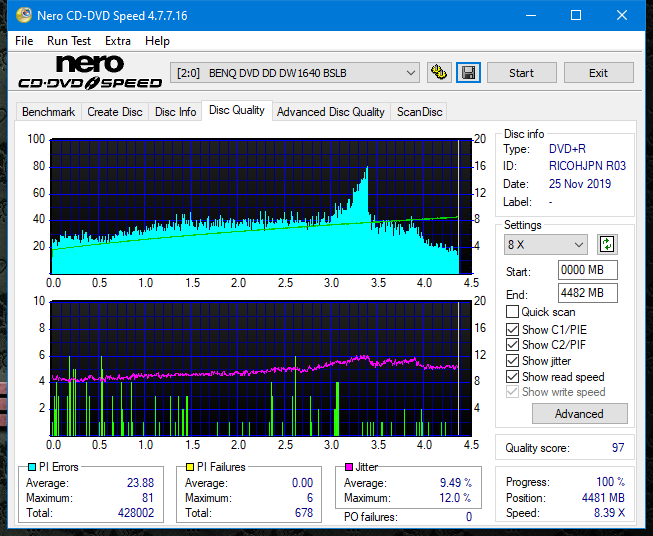
Task: Toggle Show read speed checkbox
Action: (x=512, y=376)
